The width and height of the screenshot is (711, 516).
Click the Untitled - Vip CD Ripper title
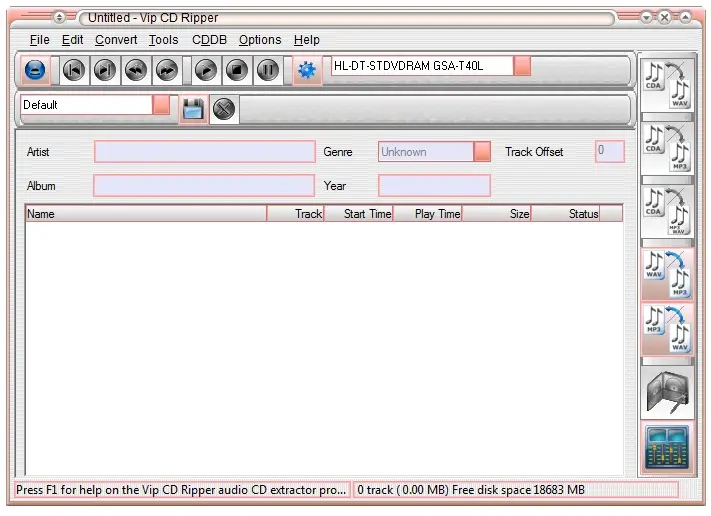(x=153, y=18)
